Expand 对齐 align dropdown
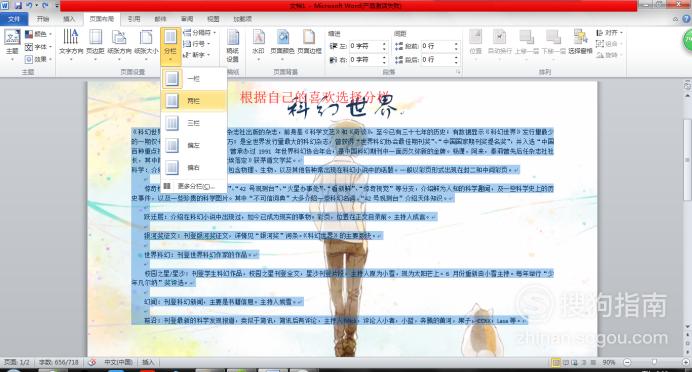692x372 pixels. tap(609, 33)
